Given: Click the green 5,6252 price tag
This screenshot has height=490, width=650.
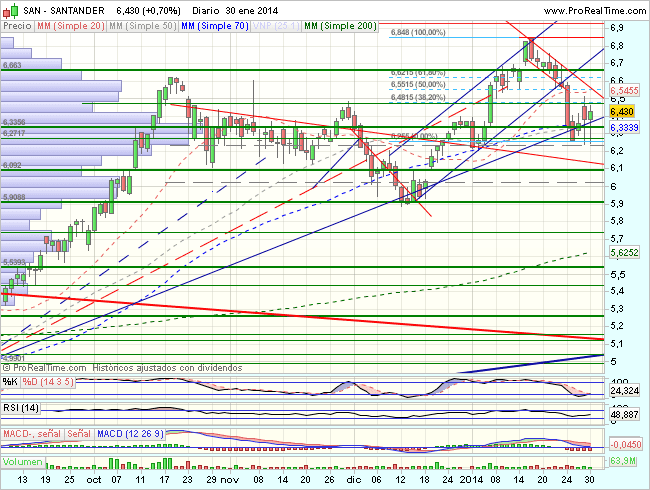Looking at the screenshot, I should 625,252.
